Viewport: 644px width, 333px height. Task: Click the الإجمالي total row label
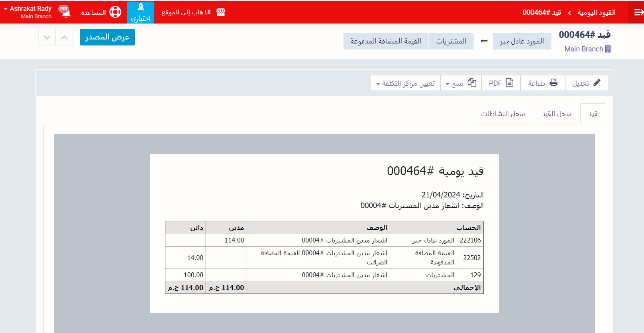tap(467, 288)
